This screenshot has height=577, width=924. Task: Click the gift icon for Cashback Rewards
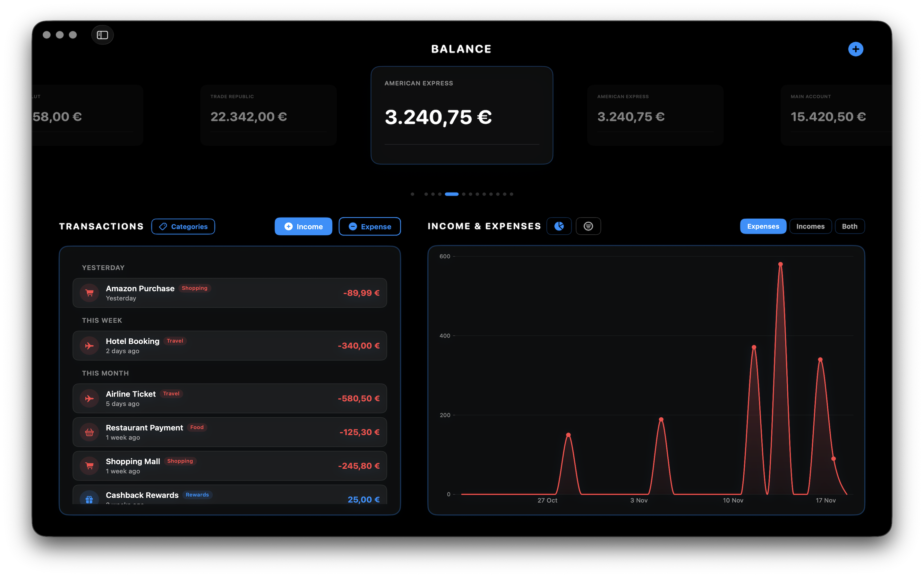pyautogui.click(x=89, y=498)
